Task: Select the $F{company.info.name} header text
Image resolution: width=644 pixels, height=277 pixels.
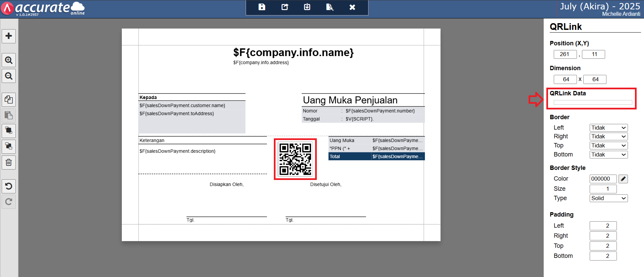Action: [x=293, y=52]
